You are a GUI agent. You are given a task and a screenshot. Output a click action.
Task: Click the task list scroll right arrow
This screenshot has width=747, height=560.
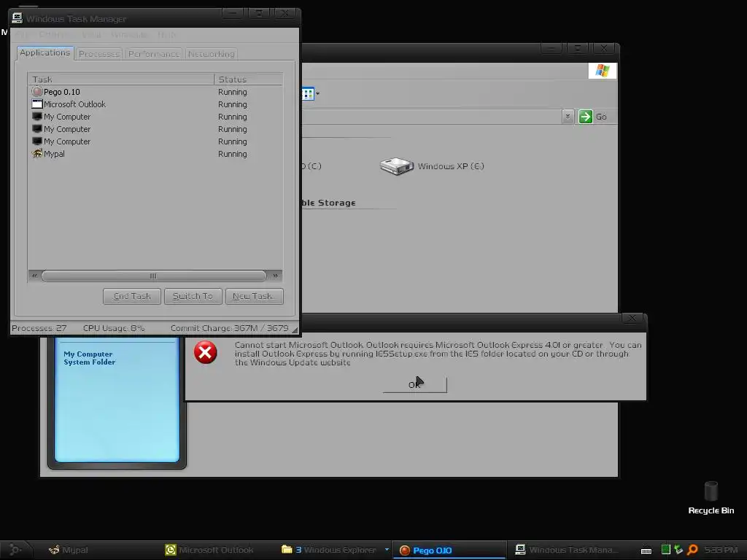point(275,276)
